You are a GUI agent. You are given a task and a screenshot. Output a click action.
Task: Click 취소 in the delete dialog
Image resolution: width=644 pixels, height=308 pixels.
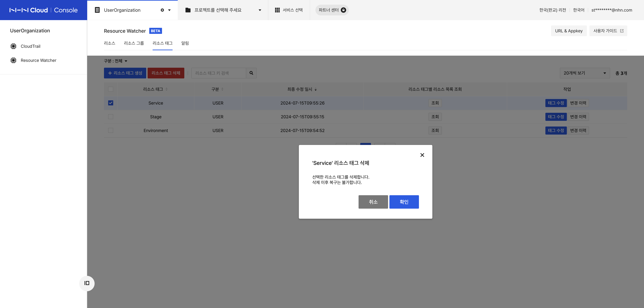tap(373, 202)
